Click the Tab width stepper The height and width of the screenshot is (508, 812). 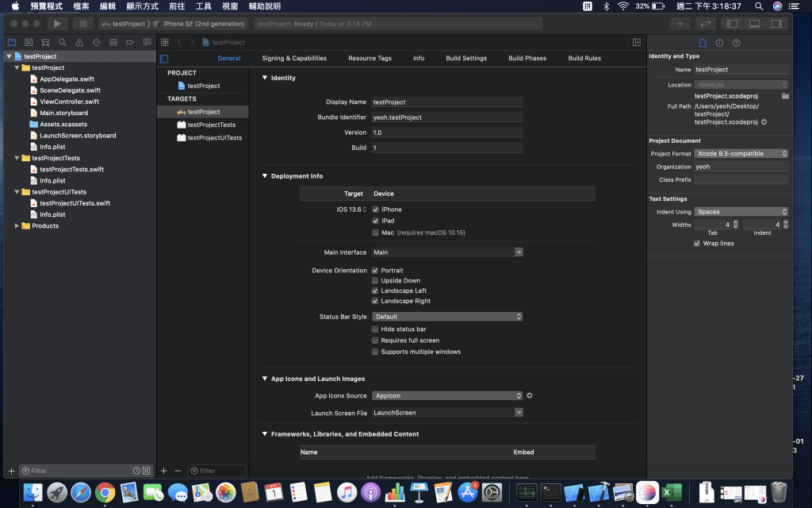[x=735, y=225]
